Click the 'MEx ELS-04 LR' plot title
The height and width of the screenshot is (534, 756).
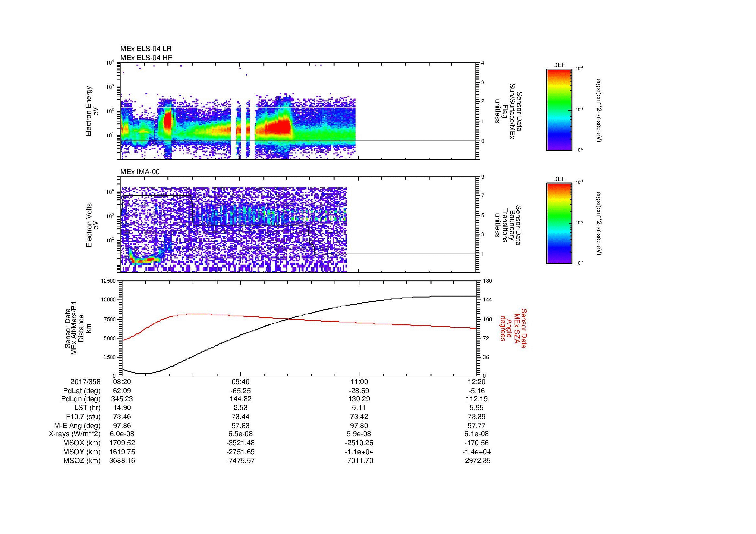click(x=146, y=49)
